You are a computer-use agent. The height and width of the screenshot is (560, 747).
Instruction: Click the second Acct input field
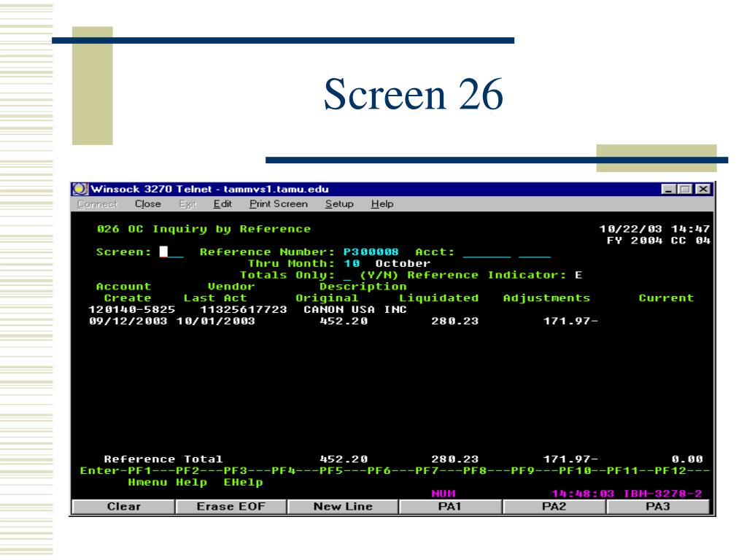[535, 253]
